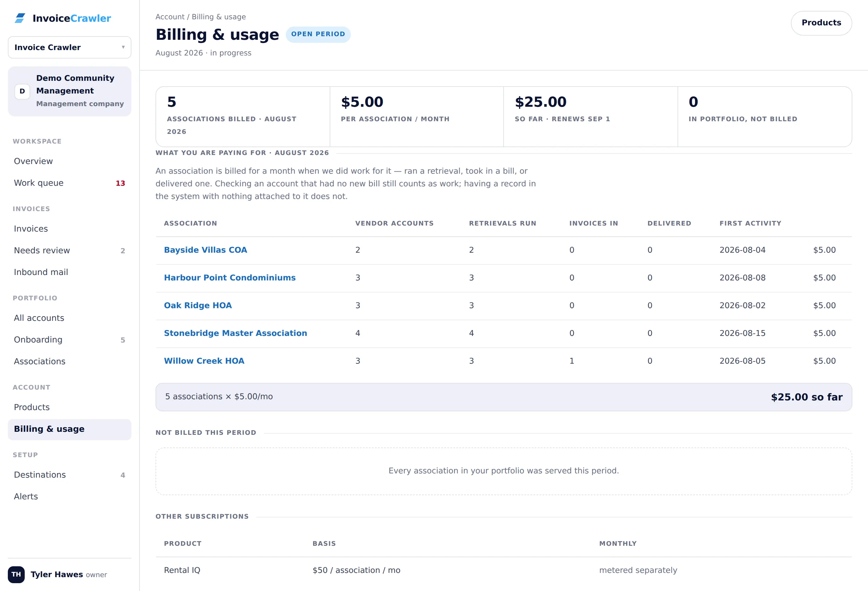Viewport: 868px width, 591px height.
Task: Click the metered separately text
Action: click(638, 570)
